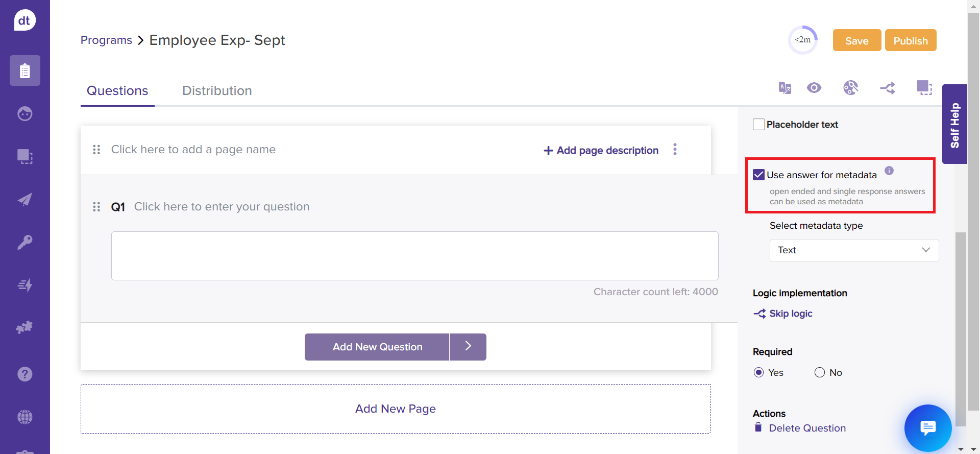The width and height of the screenshot is (980, 454).
Task: Uncheck Use answer for metadata
Action: 758,175
